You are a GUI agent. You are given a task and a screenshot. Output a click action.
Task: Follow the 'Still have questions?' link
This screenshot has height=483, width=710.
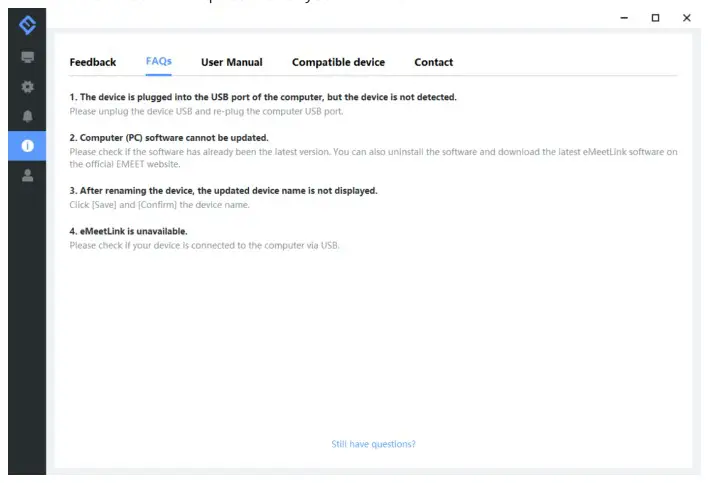(373, 444)
